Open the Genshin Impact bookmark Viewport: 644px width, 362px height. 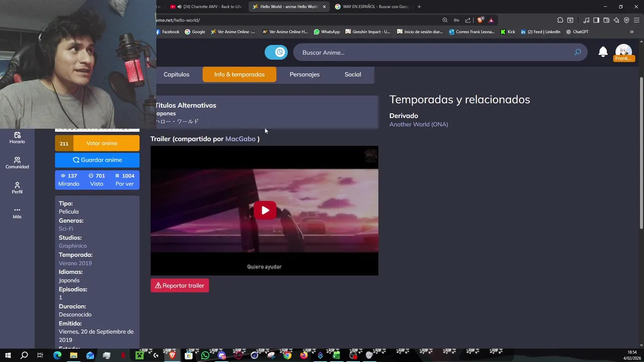(368, 32)
